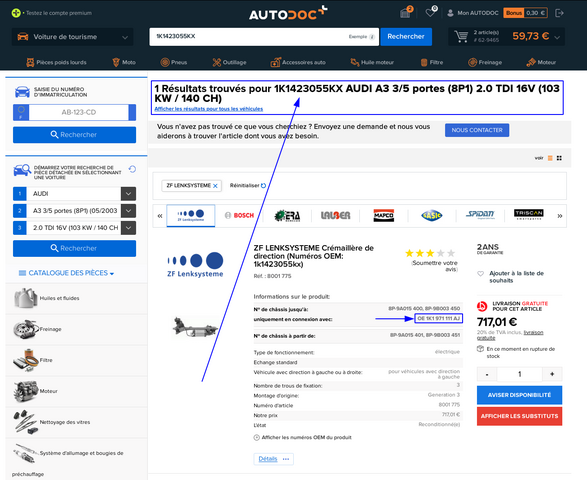Click the license plate input AB-123-CD
The image size is (587, 480).
coord(79,112)
